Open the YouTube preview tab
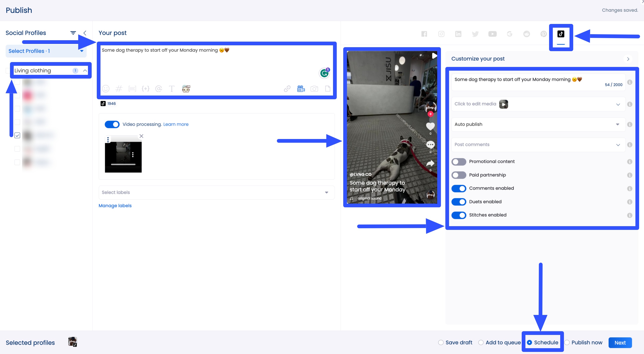Screen dimensions: 644x354 click(x=492, y=34)
